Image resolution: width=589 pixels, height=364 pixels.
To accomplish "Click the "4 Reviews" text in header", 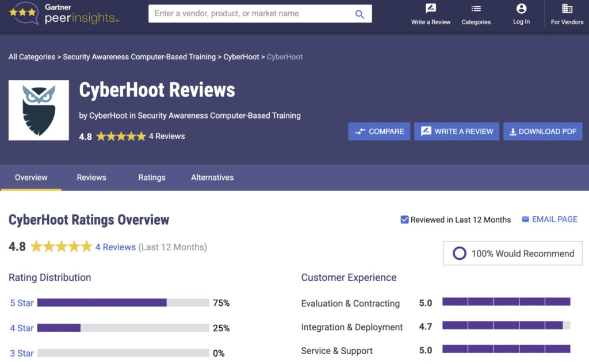I will (167, 136).
